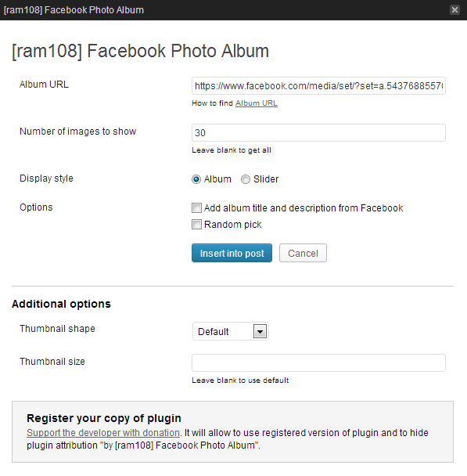Screen dimensions: 467x476
Task: Open the Thumbnail shape Default dropdown
Action: pos(231,331)
